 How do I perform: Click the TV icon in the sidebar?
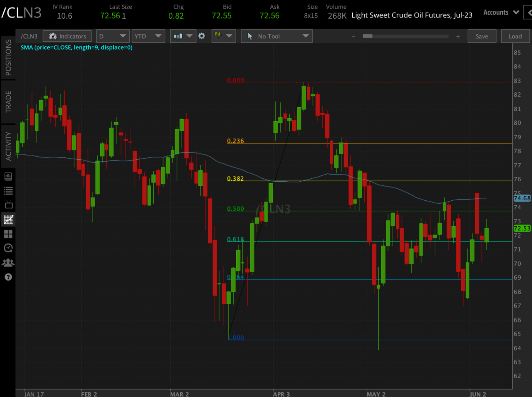pyautogui.click(x=8, y=204)
